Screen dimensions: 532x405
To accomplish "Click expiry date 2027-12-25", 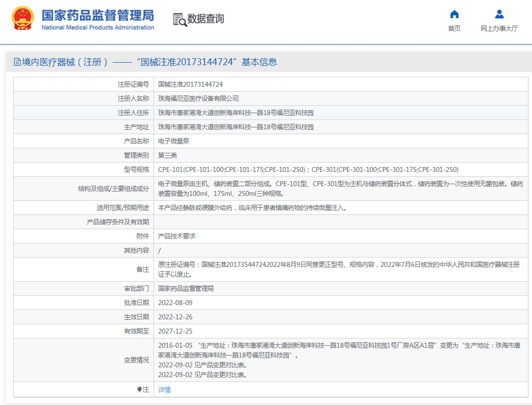I will 175,331.
